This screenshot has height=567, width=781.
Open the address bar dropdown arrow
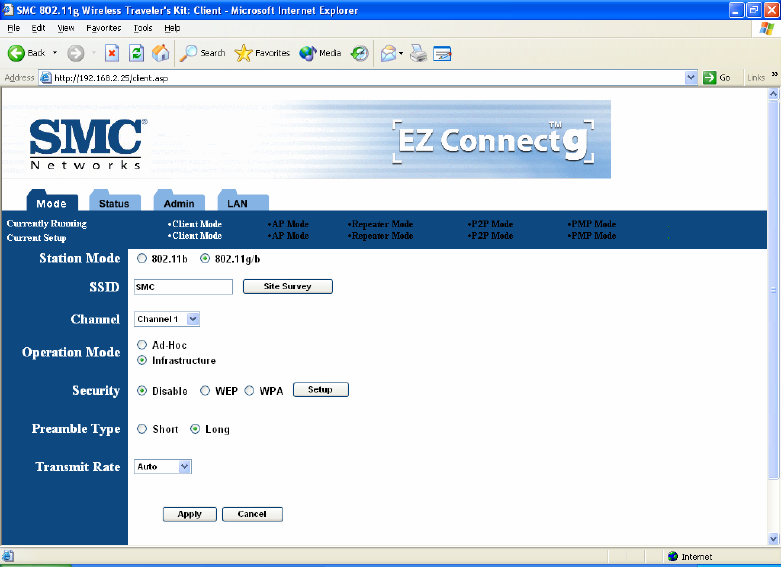coord(691,78)
